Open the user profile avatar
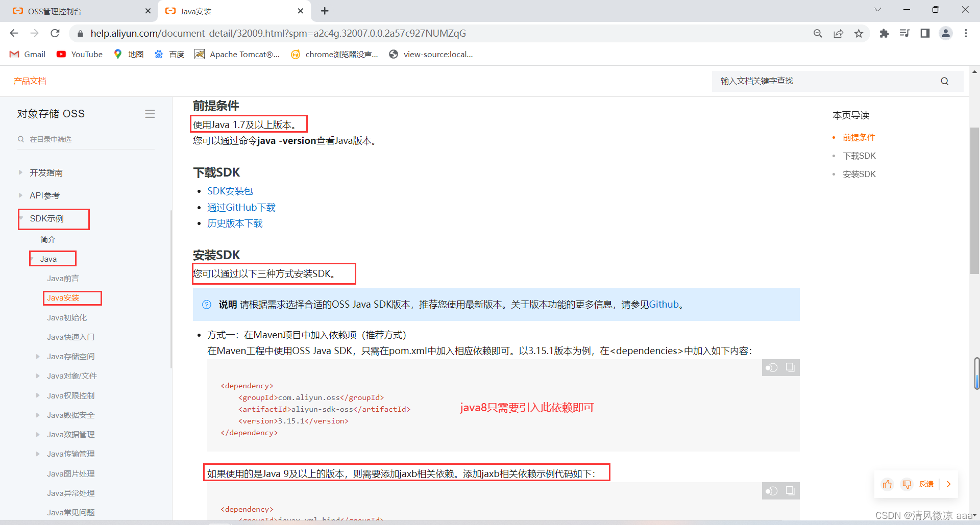This screenshot has height=525, width=980. [x=946, y=33]
